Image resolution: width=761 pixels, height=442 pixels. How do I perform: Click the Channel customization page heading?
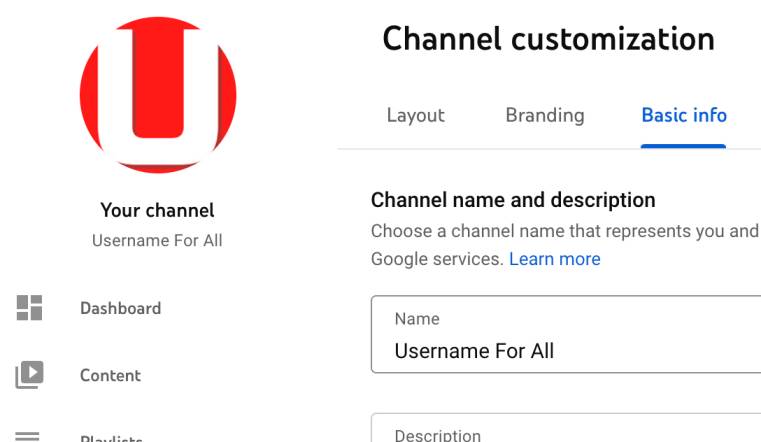pyautogui.click(x=548, y=39)
